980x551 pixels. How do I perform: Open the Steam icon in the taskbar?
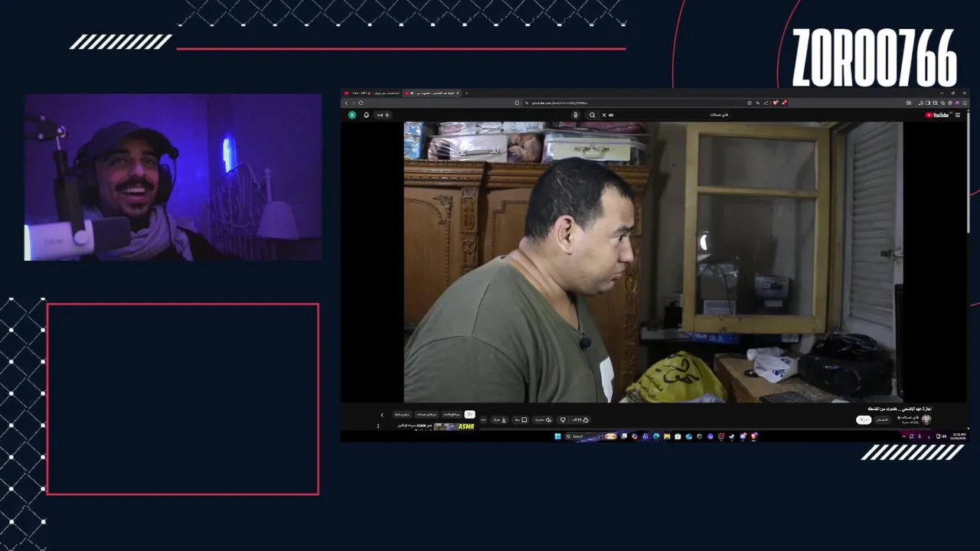(x=732, y=437)
